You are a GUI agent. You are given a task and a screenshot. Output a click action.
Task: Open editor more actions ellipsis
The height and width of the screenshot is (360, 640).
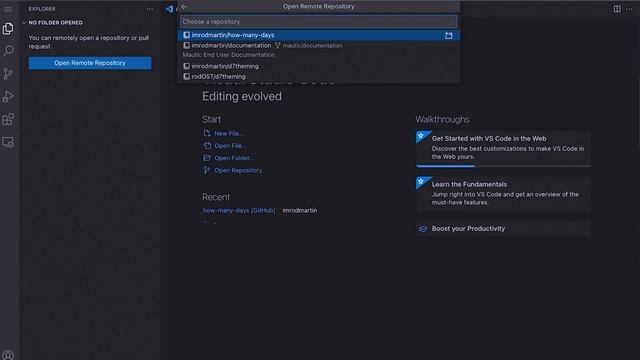(x=629, y=9)
